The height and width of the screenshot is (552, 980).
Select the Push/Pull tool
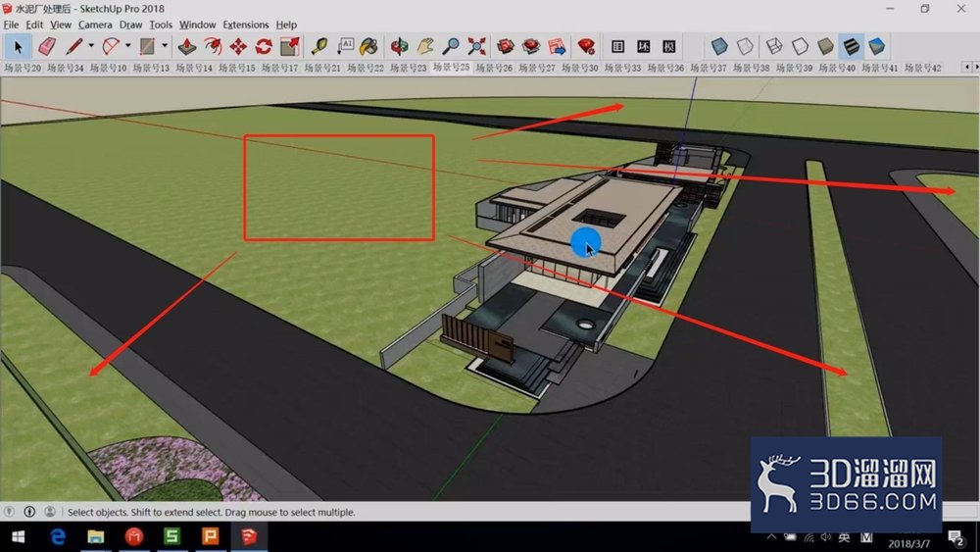click(x=187, y=46)
